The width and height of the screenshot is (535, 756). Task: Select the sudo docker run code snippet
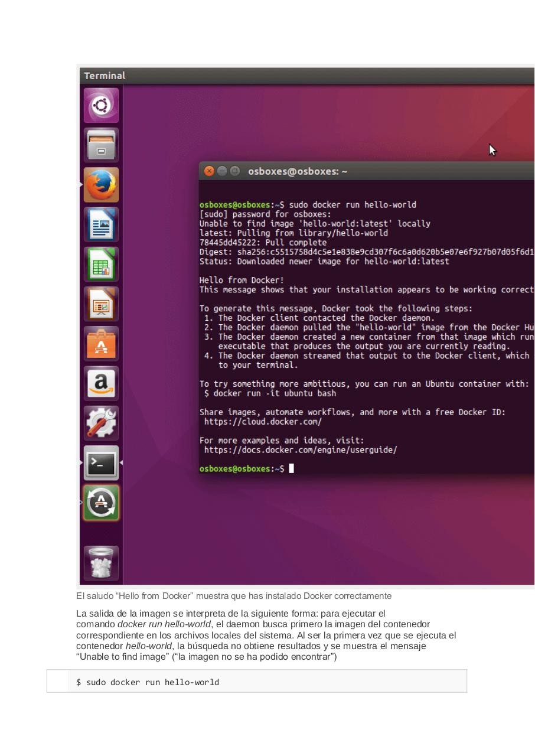pyautogui.click(x=148, y=682)
